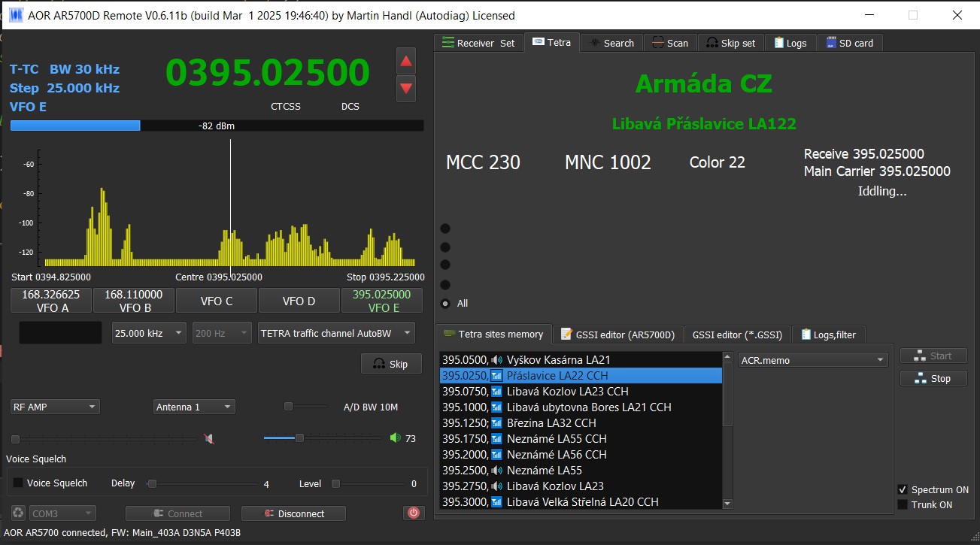The image size is (980, 545).
Task: Click the red power button icon
Action: coord(413,513)
